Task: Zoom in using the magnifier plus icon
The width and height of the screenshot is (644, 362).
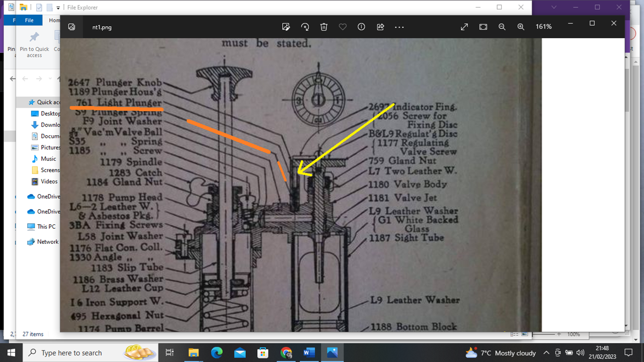Action: click(521, 27)
